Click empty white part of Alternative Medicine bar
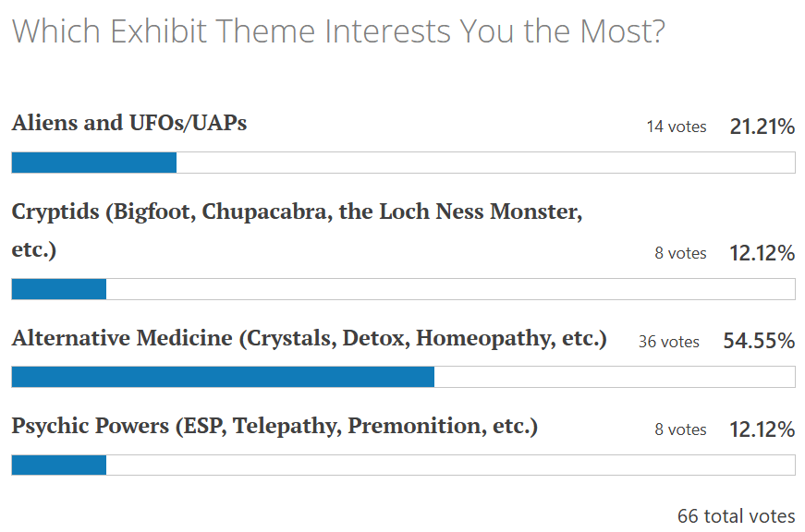 615,377
